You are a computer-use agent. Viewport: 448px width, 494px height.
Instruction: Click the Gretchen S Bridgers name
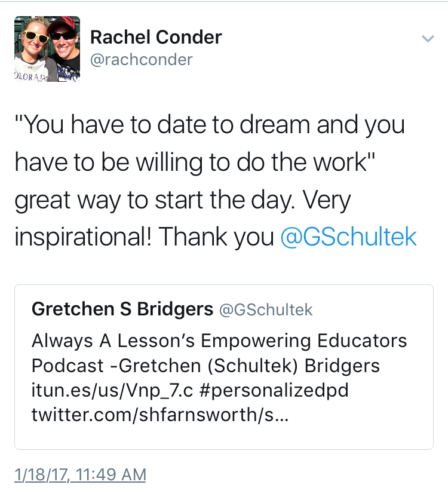pos(122,309)
